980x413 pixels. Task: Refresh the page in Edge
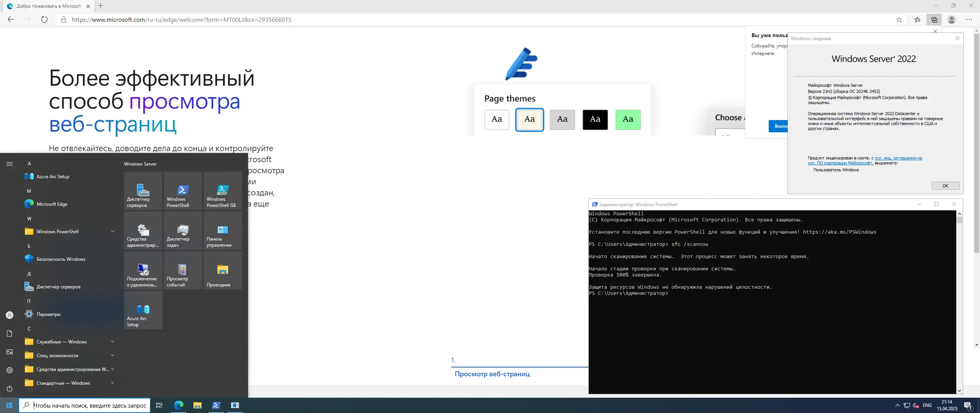pyautogui.click(x=44, y=20)
